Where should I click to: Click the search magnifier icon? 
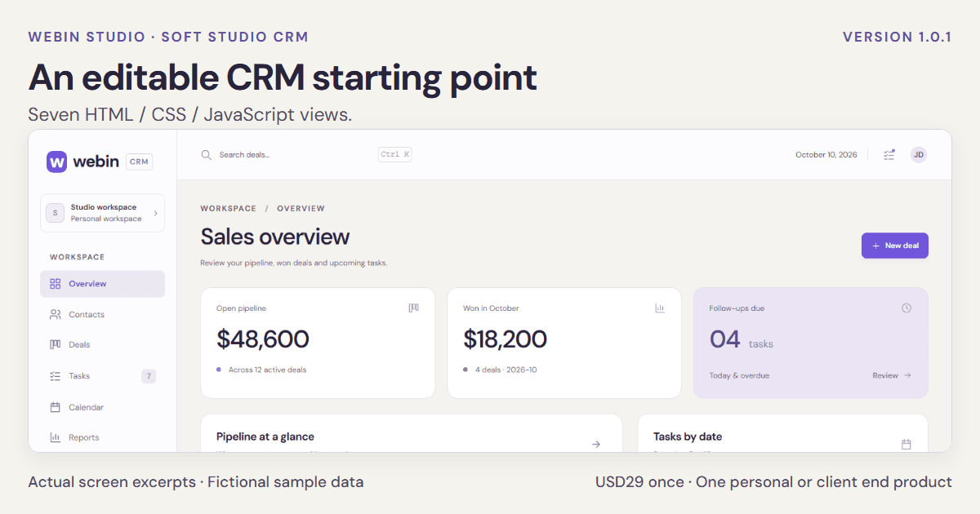click(207, 155)
